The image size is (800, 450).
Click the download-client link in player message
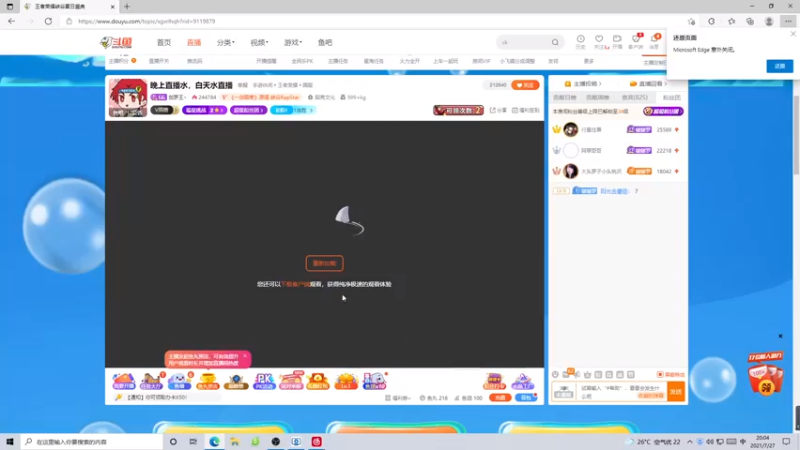tap(295, 284)
